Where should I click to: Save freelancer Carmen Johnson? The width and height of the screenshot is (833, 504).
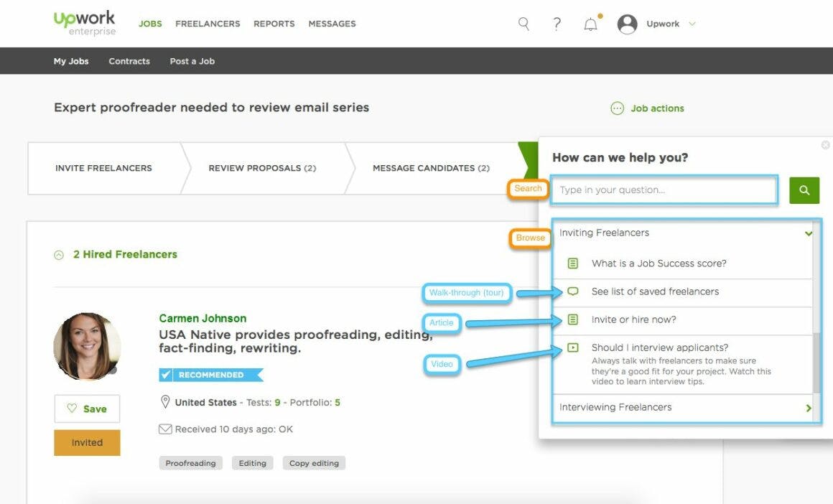pos(87,409)
